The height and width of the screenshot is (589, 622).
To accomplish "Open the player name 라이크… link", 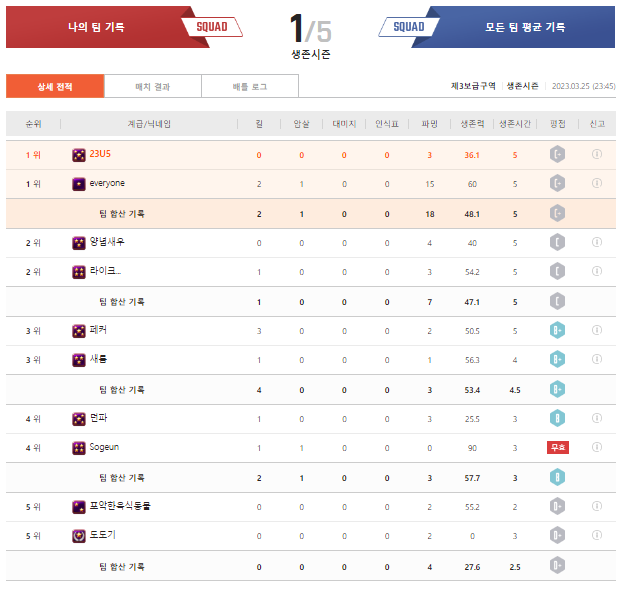I will [105, 272].
